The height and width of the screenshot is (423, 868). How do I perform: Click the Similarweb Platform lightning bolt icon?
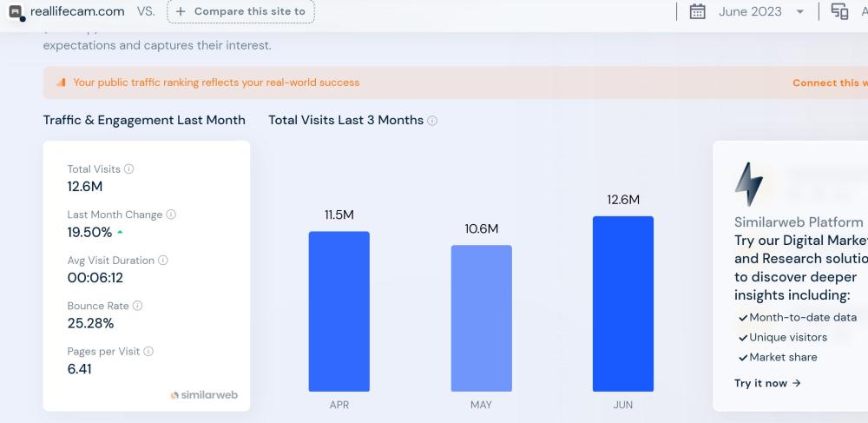point(749,183)
